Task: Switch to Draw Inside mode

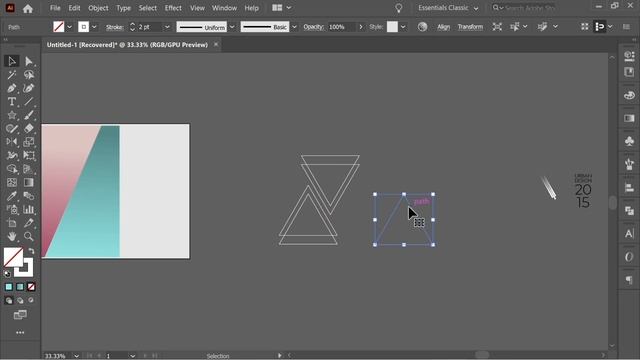Action: (x=31, y=301)
